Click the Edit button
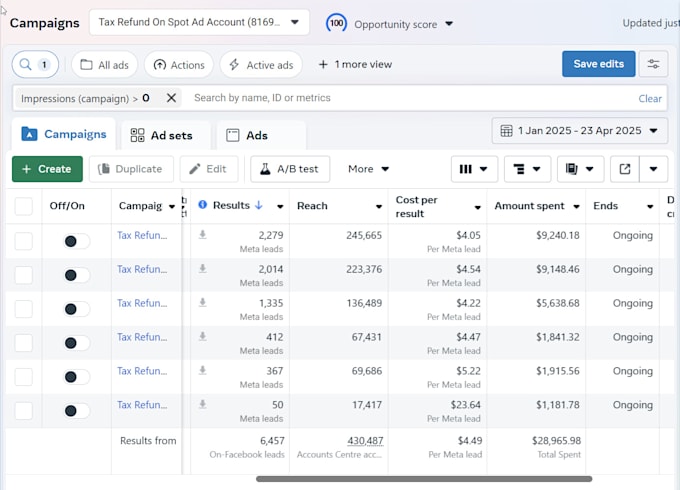Viewport: 680px width, 490px height. click(x=209, y=169)
